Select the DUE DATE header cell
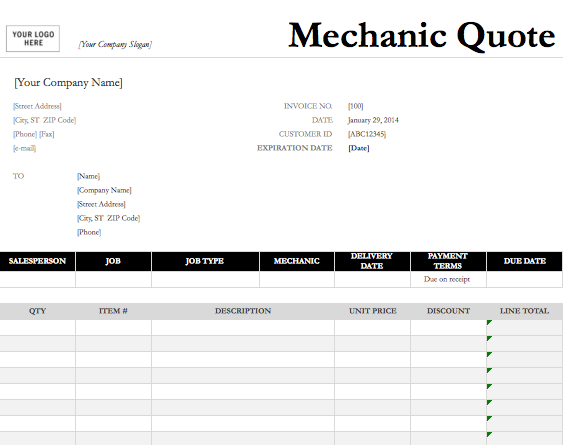The image size is (565, 445). coord(525,261)
